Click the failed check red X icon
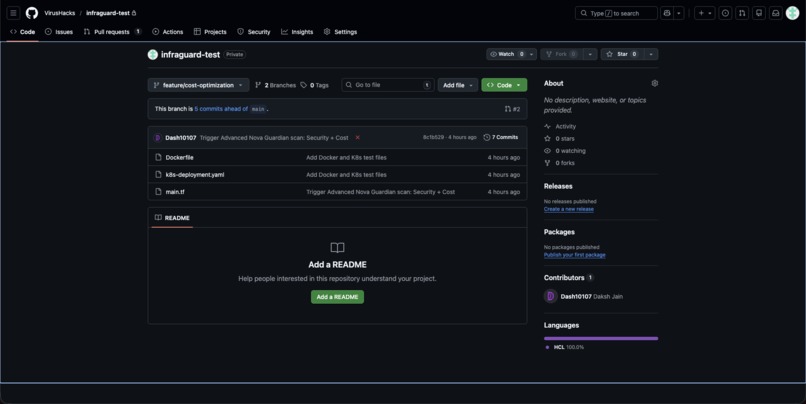This screenshot has height=404, width=806. (x=357, y=138)
